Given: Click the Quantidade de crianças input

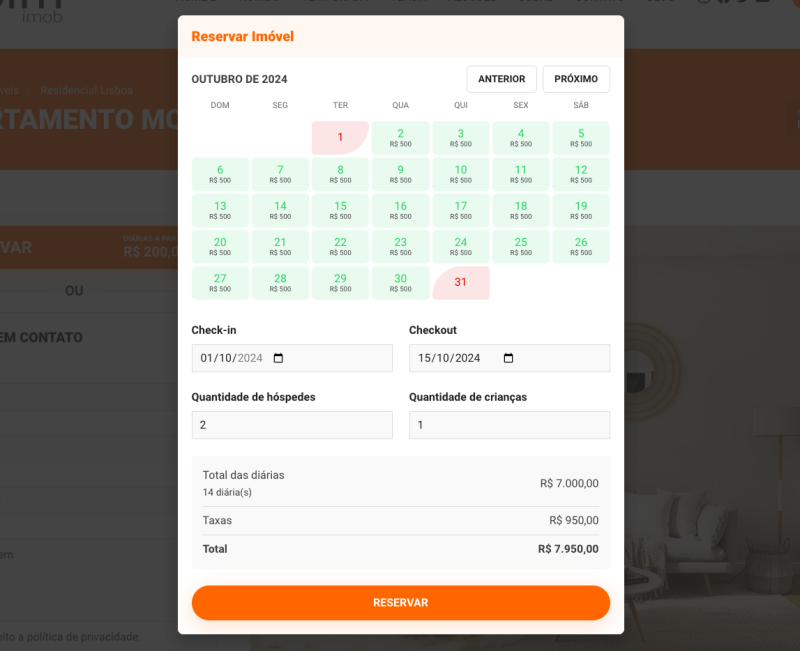Looking at the screenshot, I should tap(509, 425).
